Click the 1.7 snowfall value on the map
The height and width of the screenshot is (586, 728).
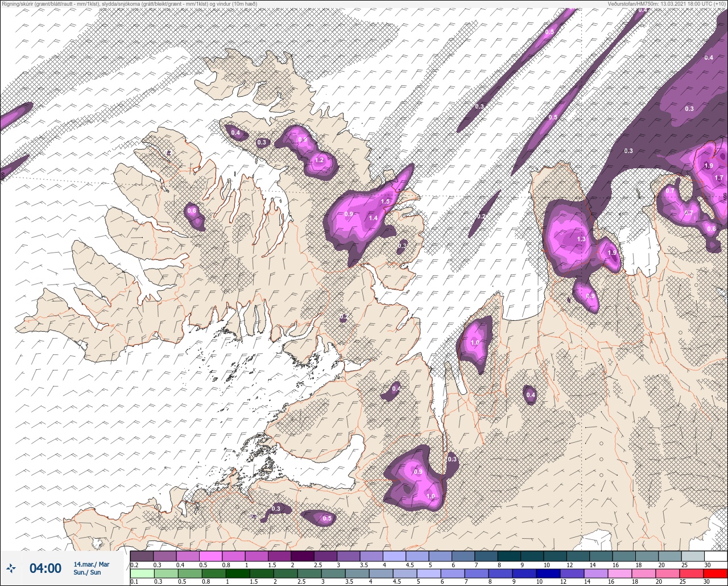click(x=719, y=178)
